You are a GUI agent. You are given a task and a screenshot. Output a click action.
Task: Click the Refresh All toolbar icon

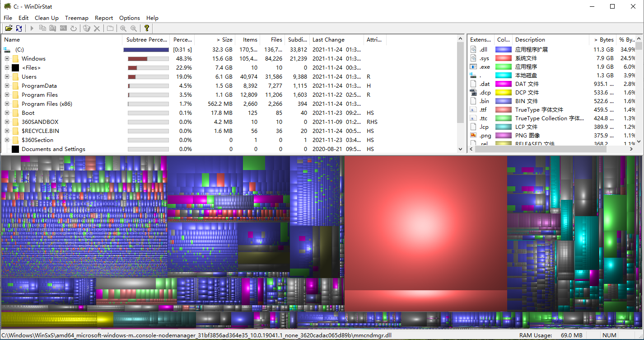19,28
